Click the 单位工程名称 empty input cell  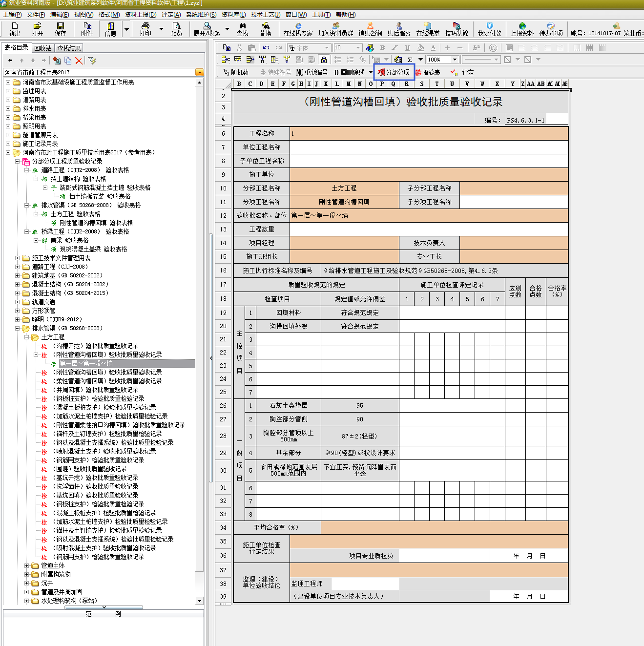tap(429, 147)
